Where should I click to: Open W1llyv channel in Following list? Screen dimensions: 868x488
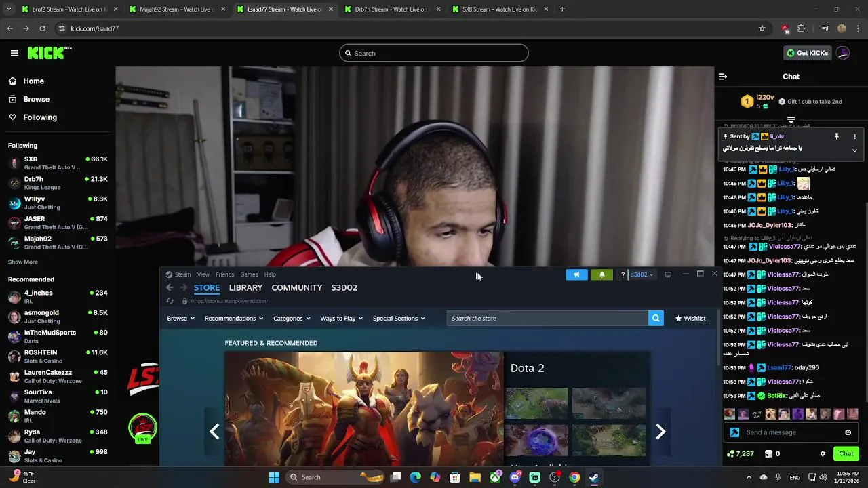coord(58,203)
